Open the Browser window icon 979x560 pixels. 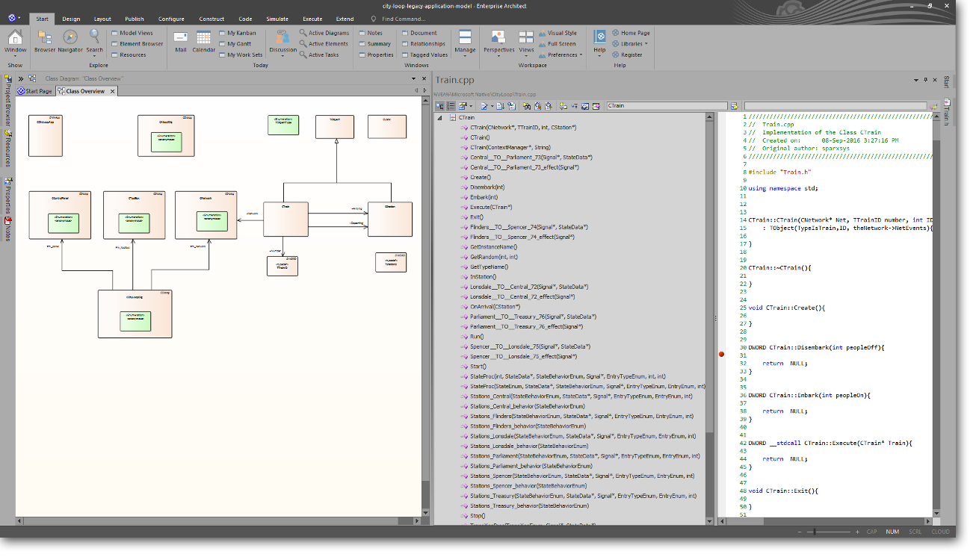[x=45, y=40]
